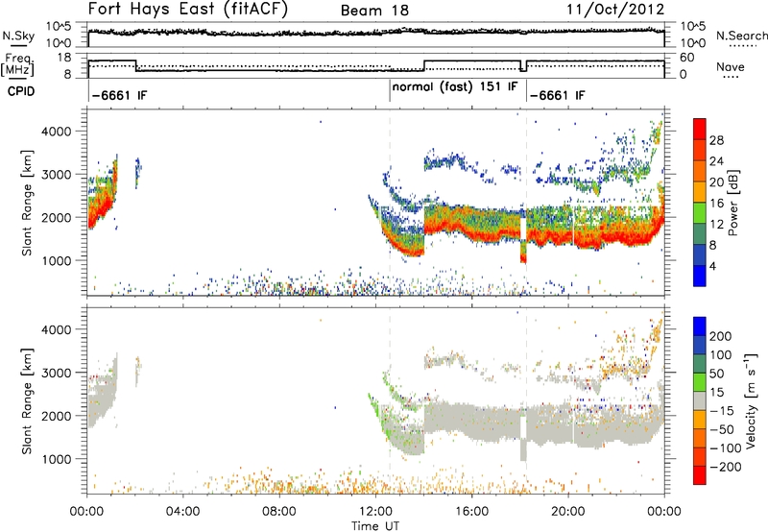Click the 'Velocity [m s-1]' colorbar title
Viewport: 768px width, 532px height.
[x=751, y=400]
